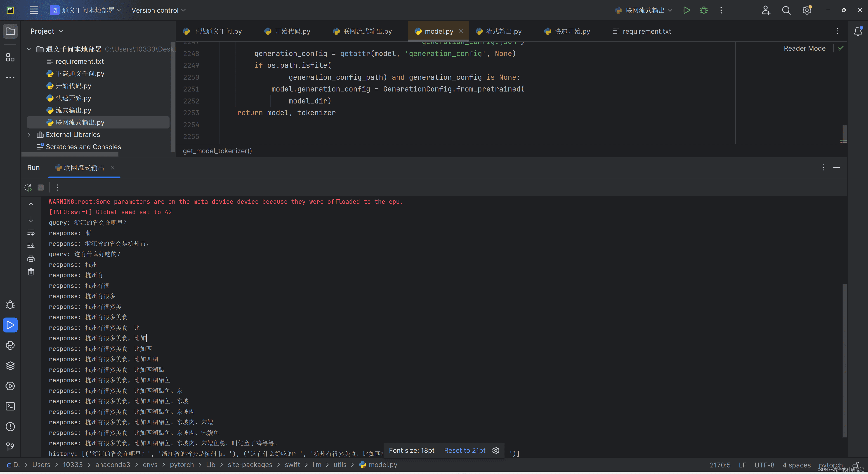This screenshot has height=474, width=868.
Task: Open IDE settings gear icon
Action: pos(807,10)
